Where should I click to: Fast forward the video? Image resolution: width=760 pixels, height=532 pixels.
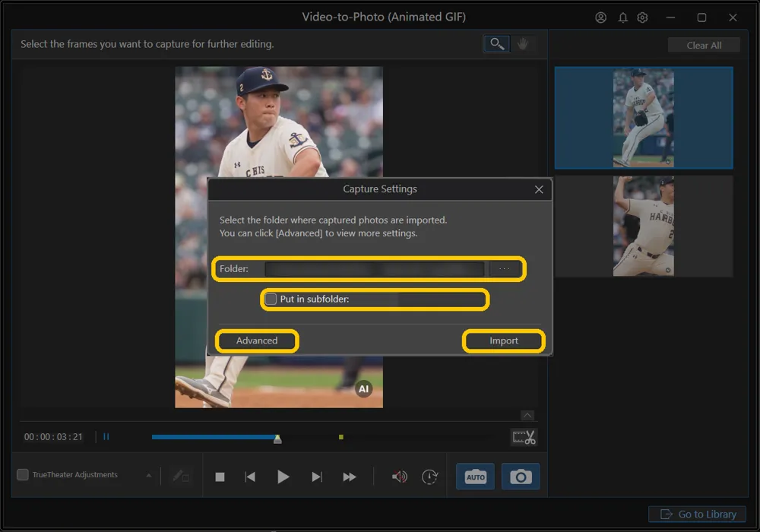(x=350, y=477)
